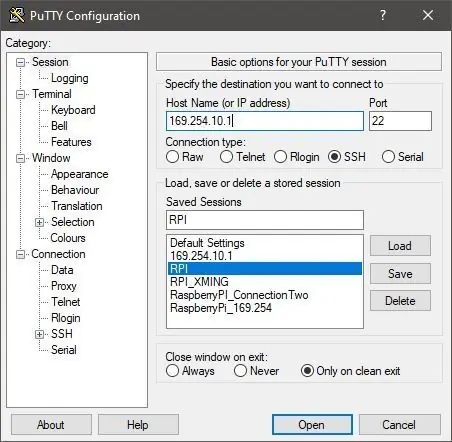
Task: Select the Serial connection type
Action: (x=388, y=157)
